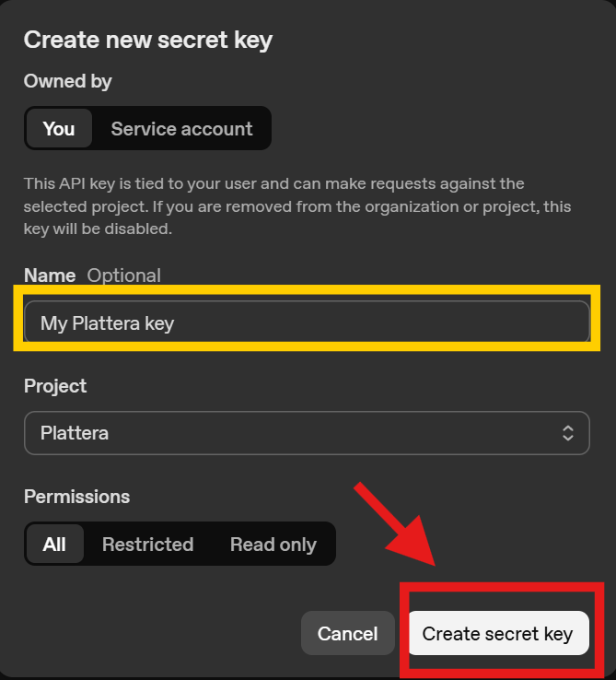Click the "Project" section label
This screenshot has width=616, height=680.
55,385
